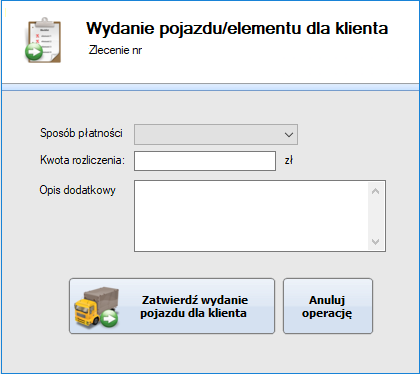This screenshot has width=420, height=374.
Task: Click the down arrow of description scrollbar
Action: click(375, 241)
